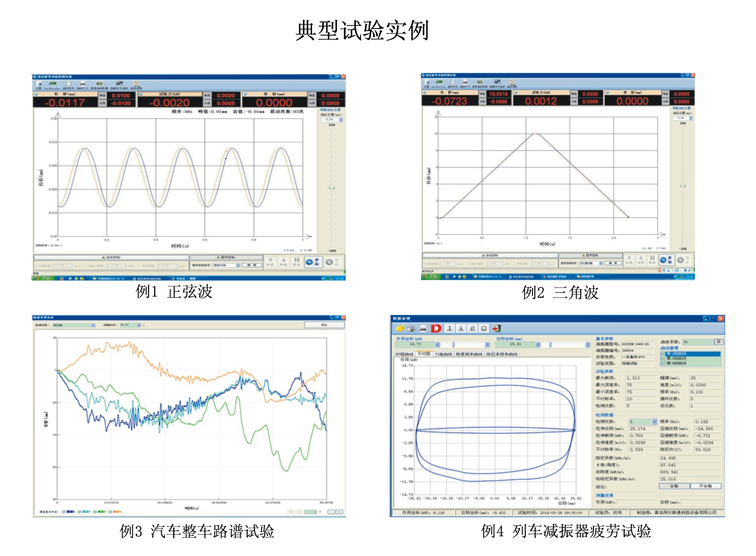Open the 检测次数 dropdown showing 5
This screenshot has height=556, width=756.
[654, 422]
